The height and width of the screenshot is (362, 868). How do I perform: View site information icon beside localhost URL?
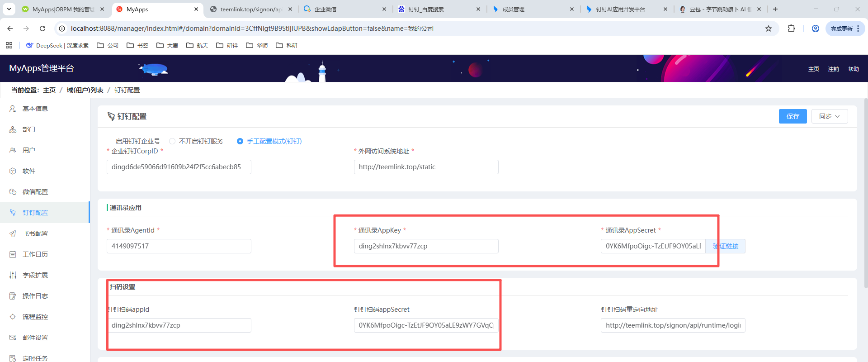pyautogui.click(x=62, y=29)
